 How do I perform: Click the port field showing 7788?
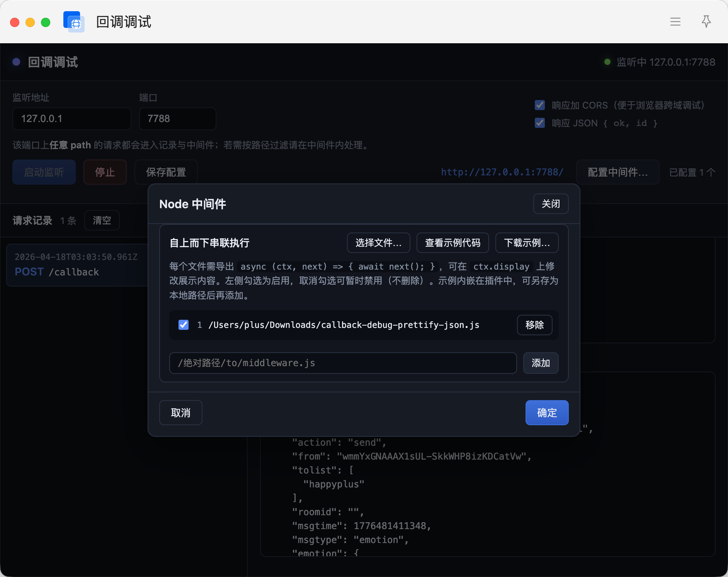click(x=177, y=119)
